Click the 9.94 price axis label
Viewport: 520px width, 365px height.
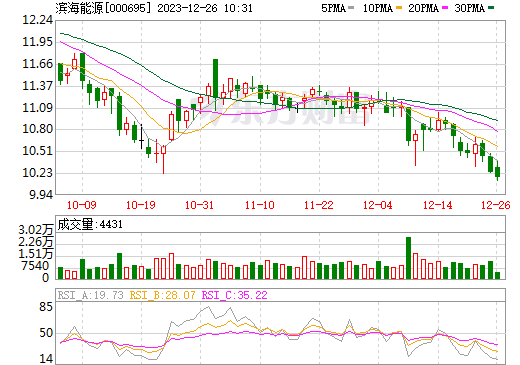[41, 195]
